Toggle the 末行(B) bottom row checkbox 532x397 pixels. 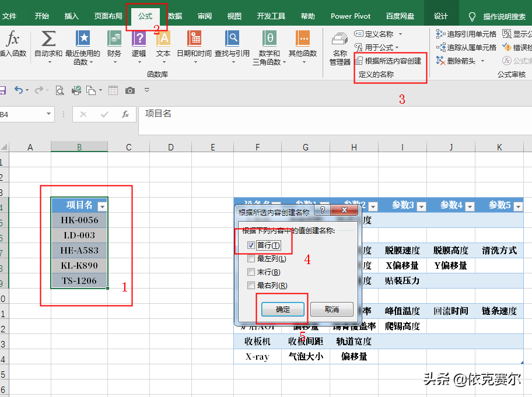point(251,272)
